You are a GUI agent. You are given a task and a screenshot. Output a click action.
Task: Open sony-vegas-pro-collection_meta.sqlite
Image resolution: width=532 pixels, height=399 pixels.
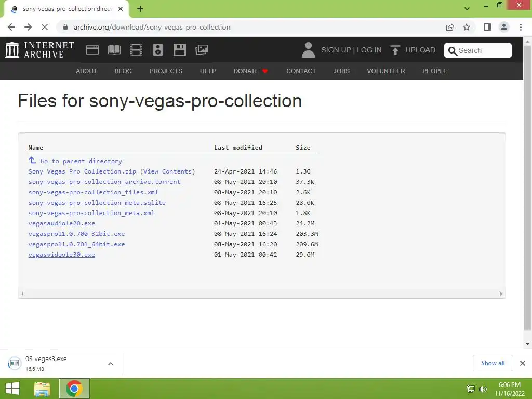97,203
